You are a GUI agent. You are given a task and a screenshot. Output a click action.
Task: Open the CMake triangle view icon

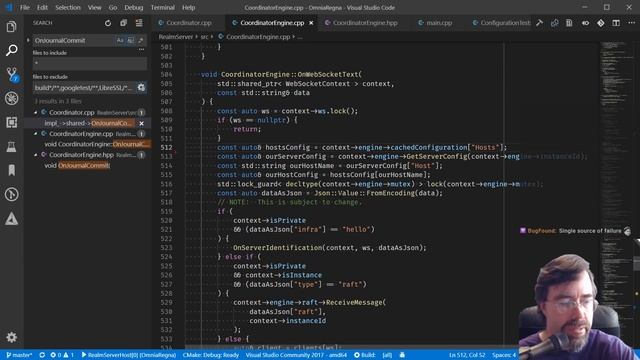point(11,219)
